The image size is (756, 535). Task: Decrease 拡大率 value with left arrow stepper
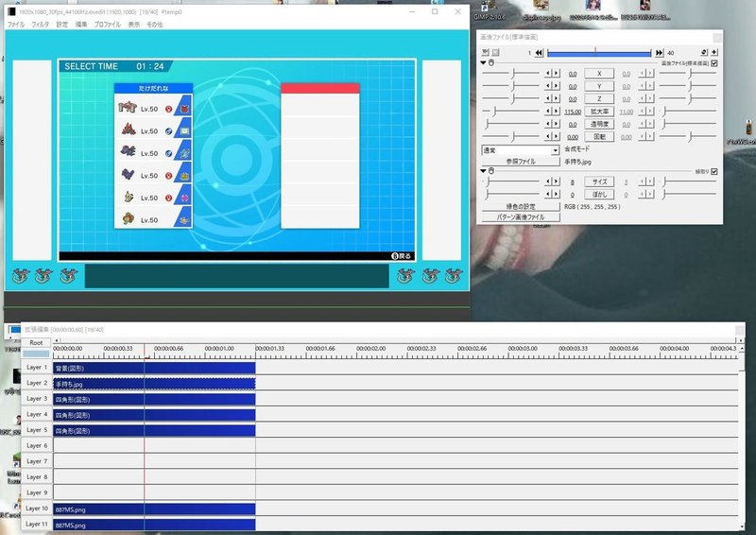coord(548,111)
